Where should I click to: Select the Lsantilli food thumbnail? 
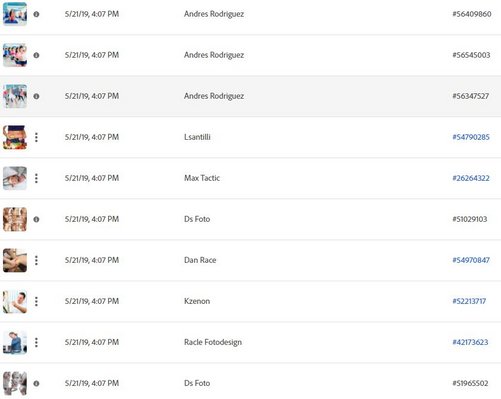click(15, 137)
